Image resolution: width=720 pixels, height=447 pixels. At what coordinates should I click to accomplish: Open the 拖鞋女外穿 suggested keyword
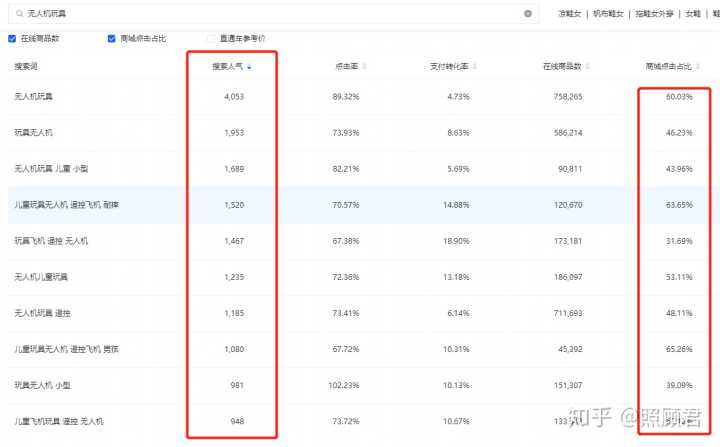click(x=654, y=14)
